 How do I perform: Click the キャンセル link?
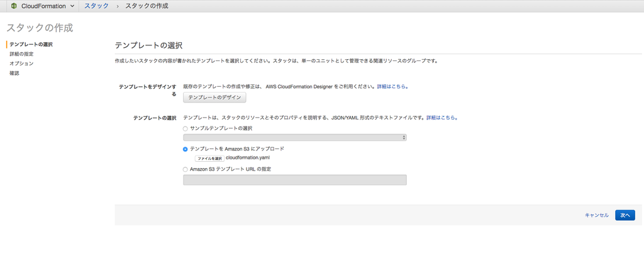[597, 215]
